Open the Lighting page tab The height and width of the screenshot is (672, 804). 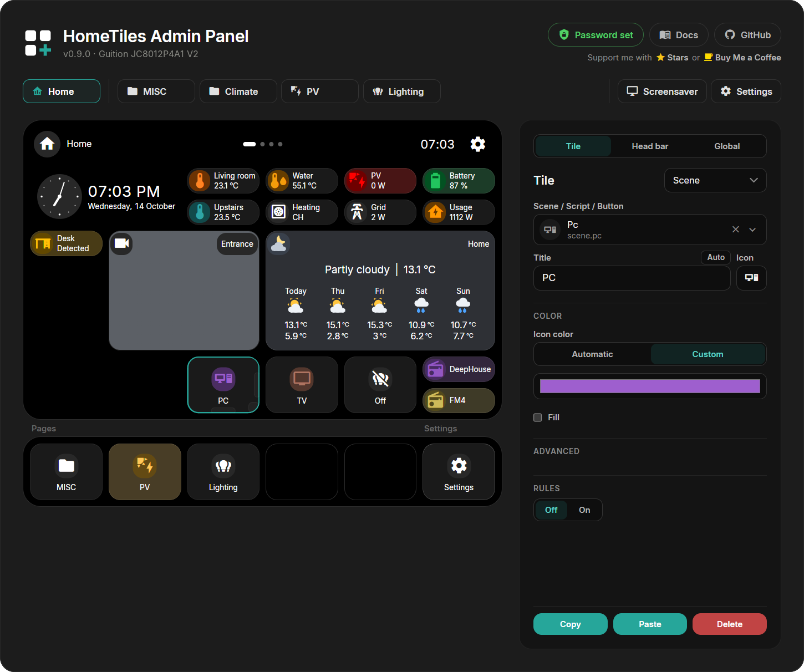click(402, 91)
